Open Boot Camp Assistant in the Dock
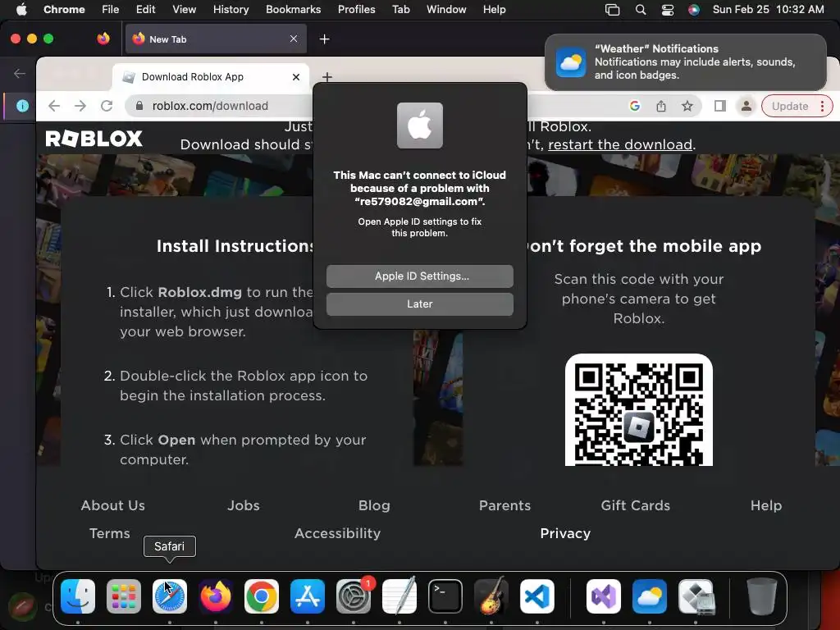 pos(696,596)
